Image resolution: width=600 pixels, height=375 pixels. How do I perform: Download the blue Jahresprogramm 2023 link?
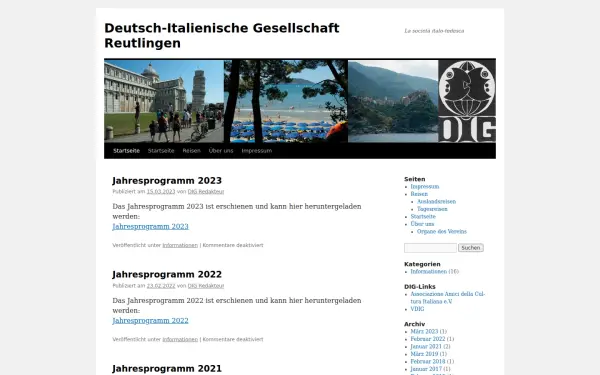150,227
